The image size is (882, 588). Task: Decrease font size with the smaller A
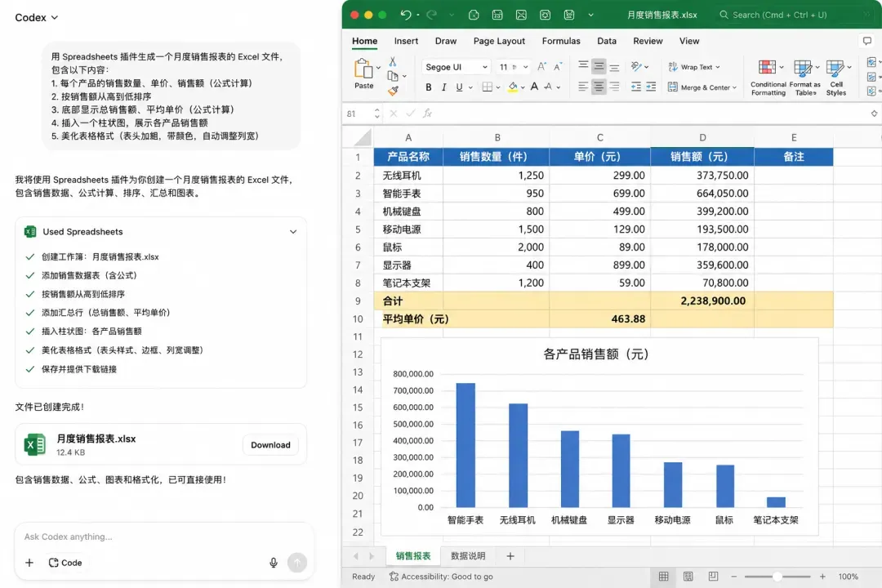pyautogui.click(x=558, y=67)
